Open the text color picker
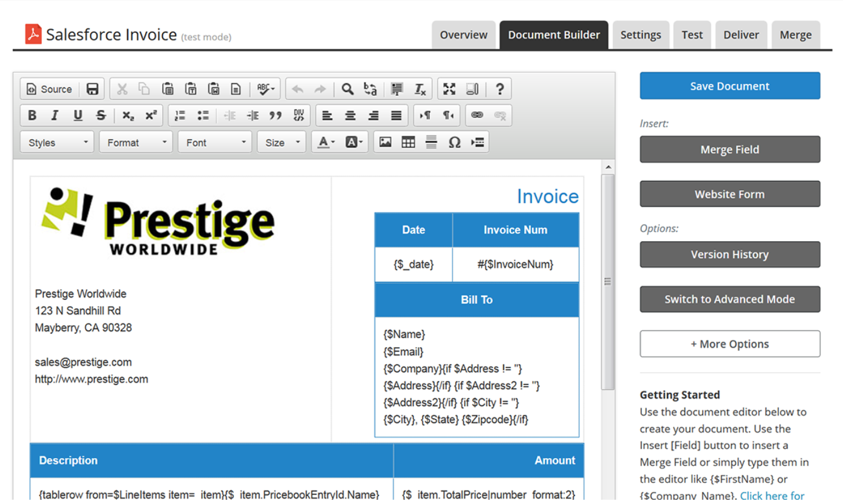Screen dimensions: 843x504 click(326, 142)
